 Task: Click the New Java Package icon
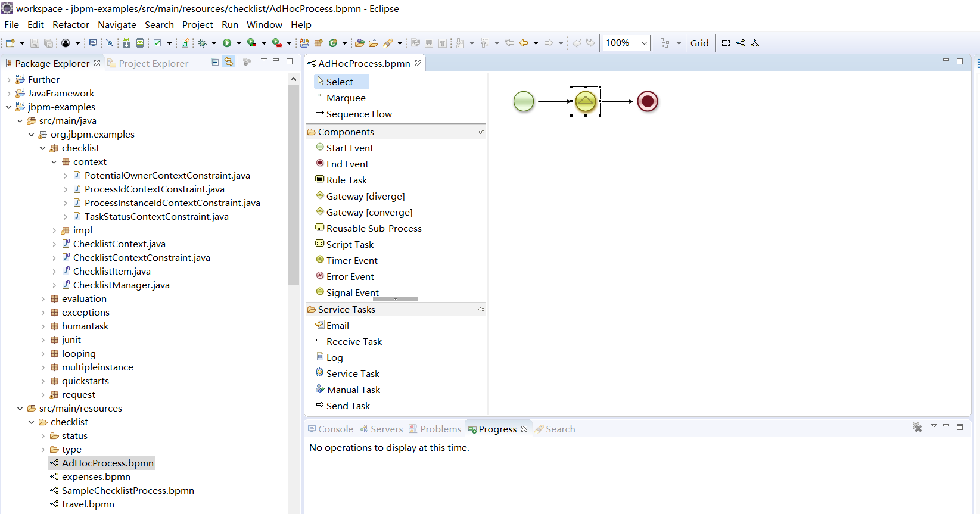click(x=318, y=43)
